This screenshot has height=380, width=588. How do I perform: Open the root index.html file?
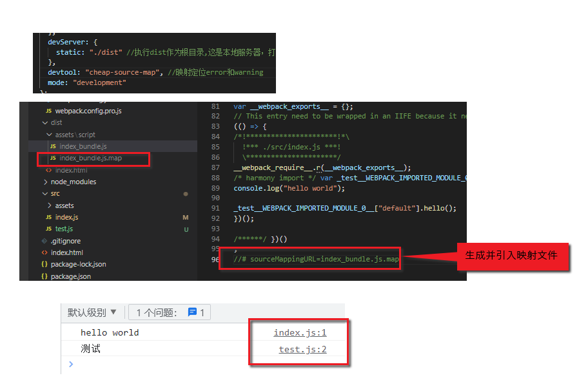click(67, 252)
